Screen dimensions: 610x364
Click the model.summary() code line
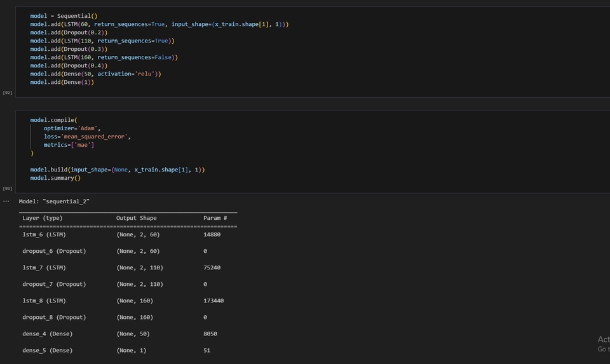click(x=55, y=178)
